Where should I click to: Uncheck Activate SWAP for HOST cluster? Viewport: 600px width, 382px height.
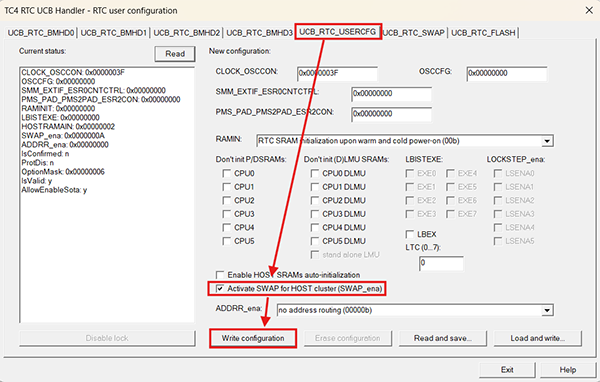click(220, 289)
